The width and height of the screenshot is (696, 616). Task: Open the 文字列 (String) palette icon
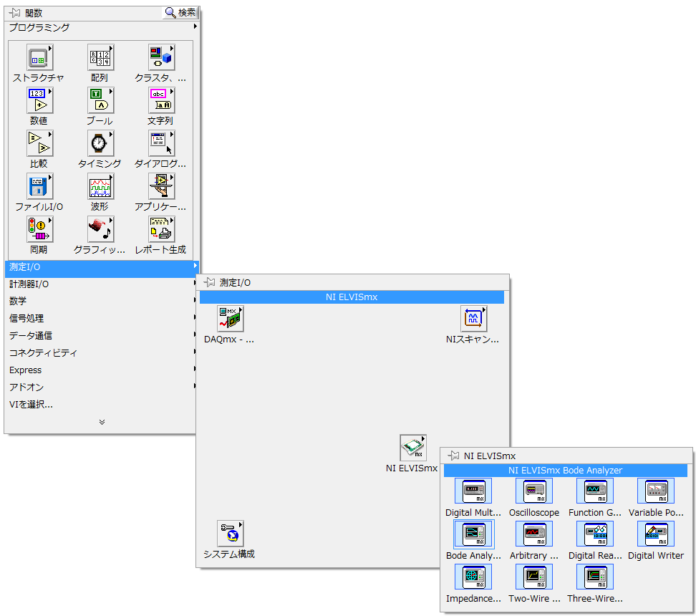pos(161,101)
